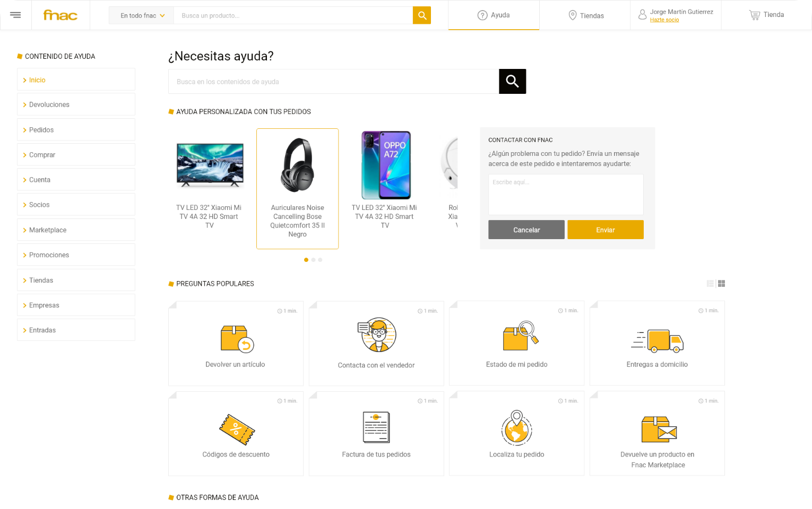Click the Devolver un artículo box icon
This screenshot has height=509, width=812.
237,339
